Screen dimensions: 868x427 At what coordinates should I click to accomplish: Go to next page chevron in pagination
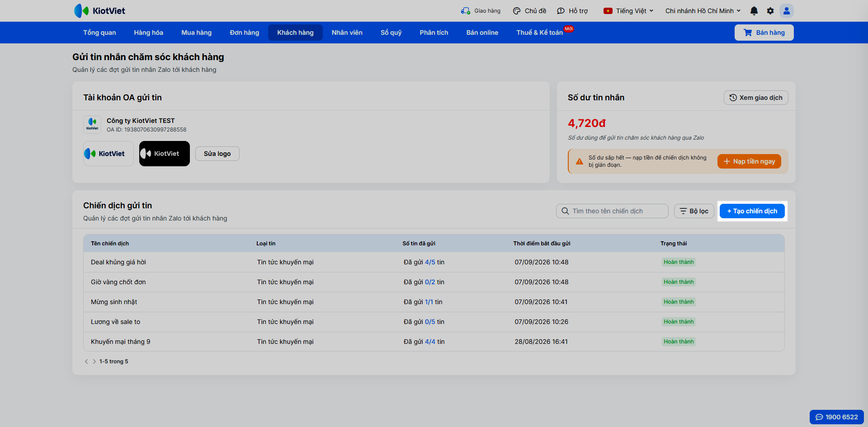click(94, 361)
